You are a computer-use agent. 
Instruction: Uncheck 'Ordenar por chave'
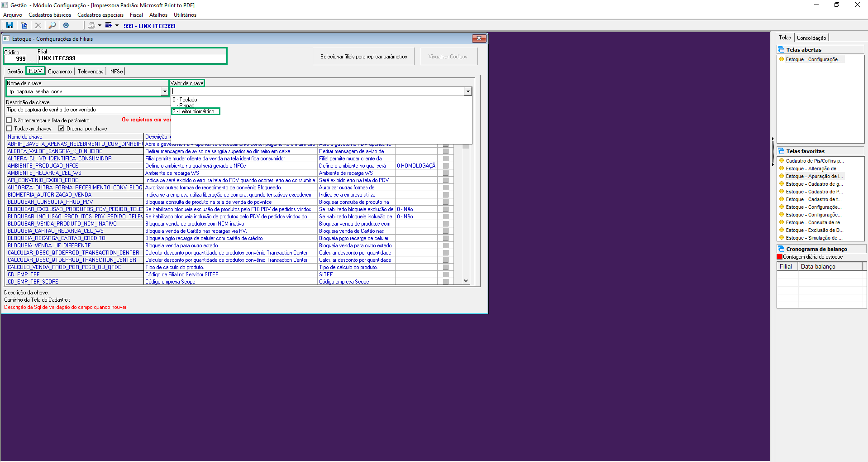click(62, 129)
